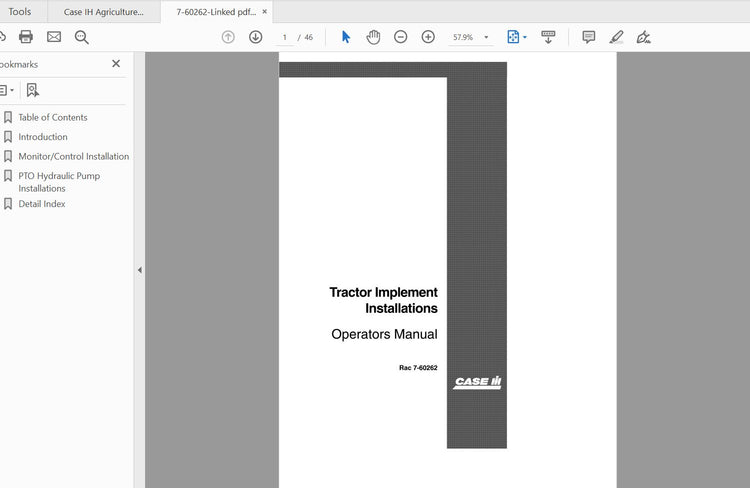The image size is (750, 488).
Task: Open the Introduction bookmark
Action: [x=43, y=137]
